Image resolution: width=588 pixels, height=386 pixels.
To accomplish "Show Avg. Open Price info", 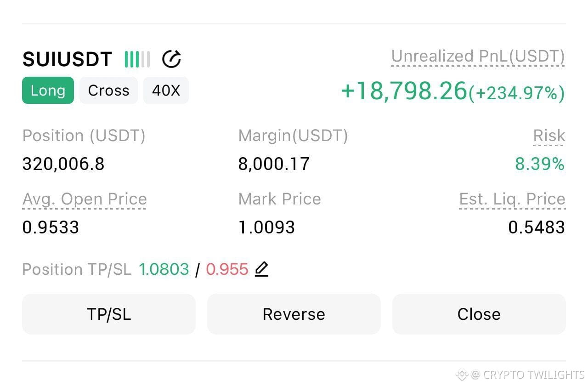I will (85, 199).
